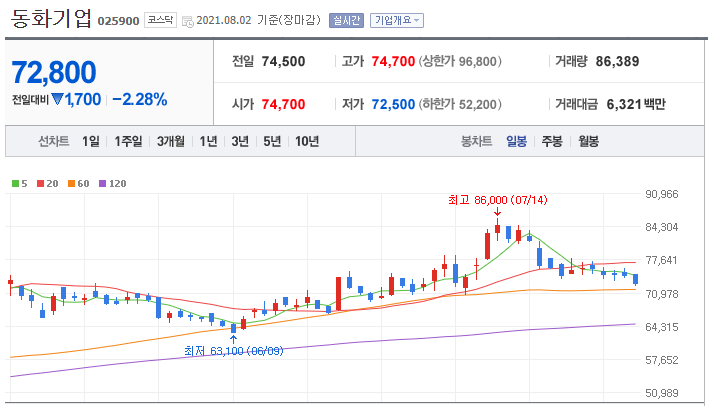Click the 선차트 label
This screenshot has height=406, width=708.
click(x=53, y=141)
